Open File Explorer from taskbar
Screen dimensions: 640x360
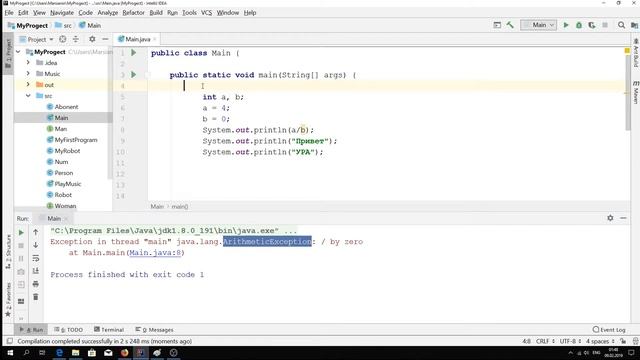pyautogui.click(x=76, y=353)
